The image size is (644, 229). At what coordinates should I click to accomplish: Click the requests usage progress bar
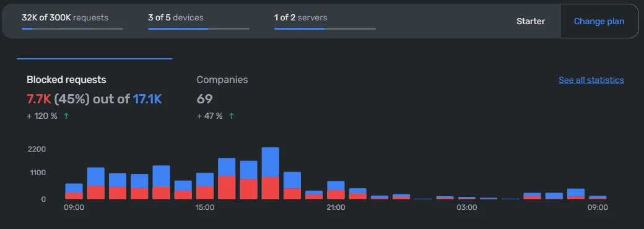tap(72, 28)
